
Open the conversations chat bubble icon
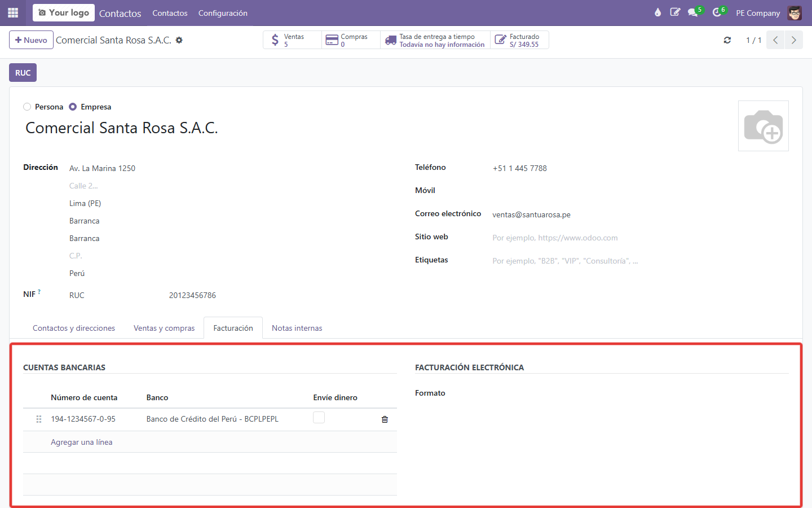693,12
